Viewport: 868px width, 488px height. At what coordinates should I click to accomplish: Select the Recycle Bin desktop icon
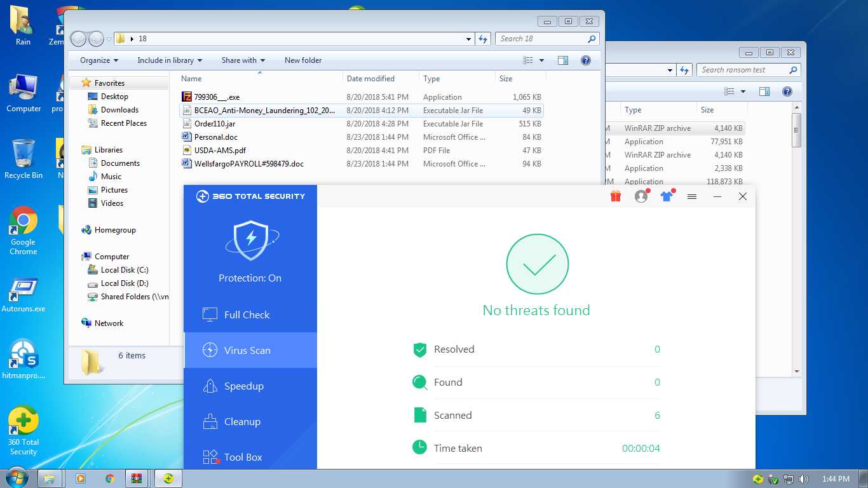pos(24,159)
